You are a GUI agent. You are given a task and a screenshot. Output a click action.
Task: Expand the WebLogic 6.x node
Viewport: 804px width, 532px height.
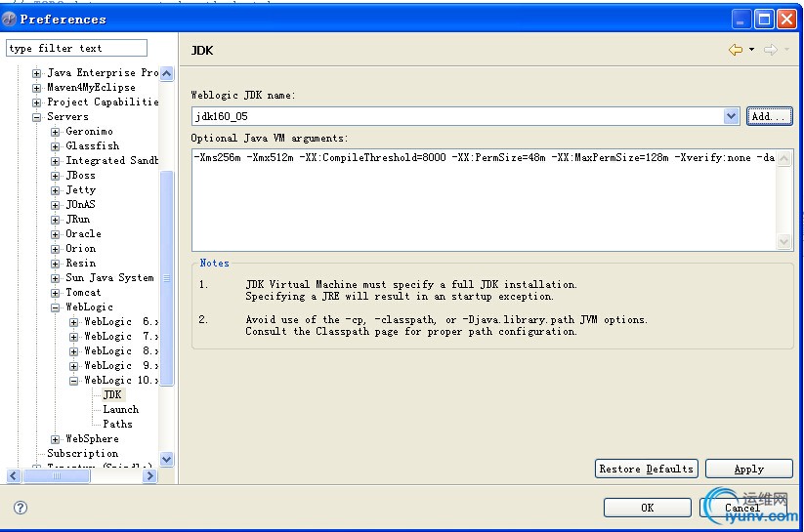(73, 322)
